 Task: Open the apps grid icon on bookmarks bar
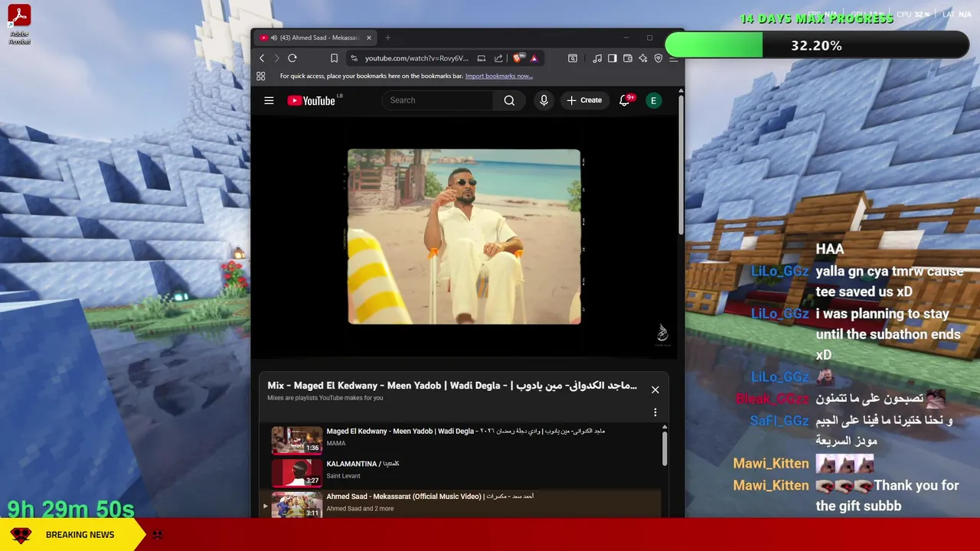(261, 76)
